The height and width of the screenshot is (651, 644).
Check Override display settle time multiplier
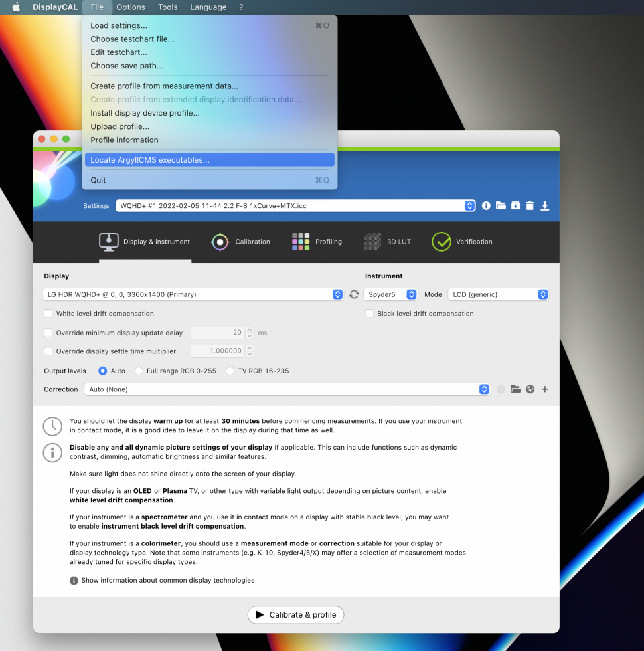coord(48,351)
